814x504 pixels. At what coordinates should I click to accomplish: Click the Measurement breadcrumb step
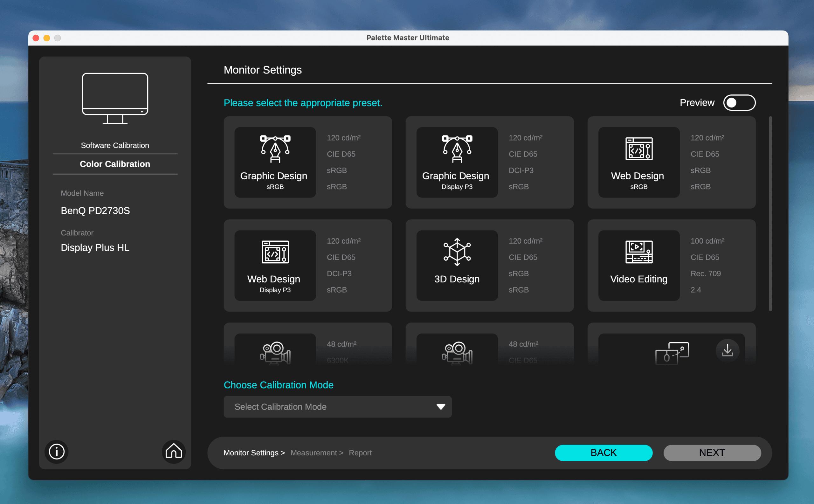[314, 453]
